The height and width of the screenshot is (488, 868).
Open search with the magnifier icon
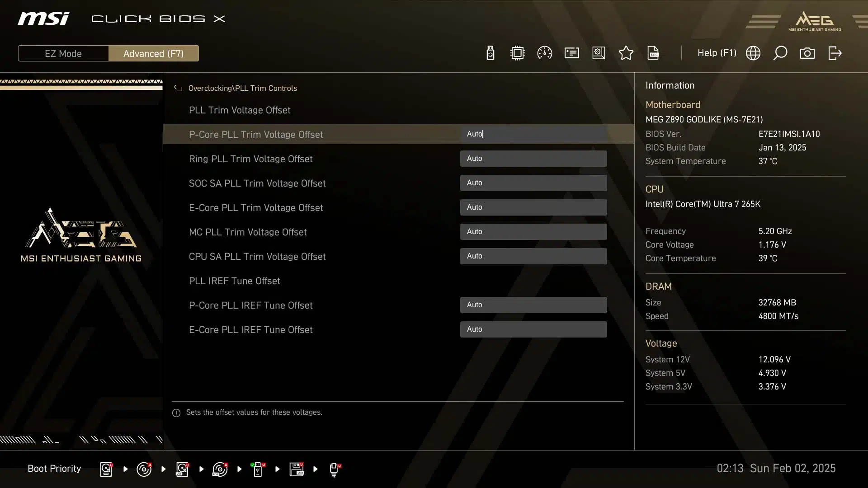click(x=780, y=53)
